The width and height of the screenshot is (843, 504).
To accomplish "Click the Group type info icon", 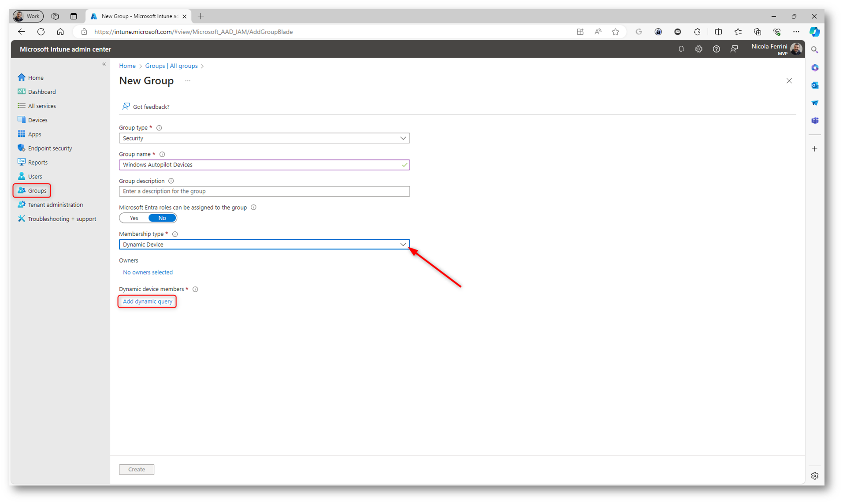I will click(159, 128).
